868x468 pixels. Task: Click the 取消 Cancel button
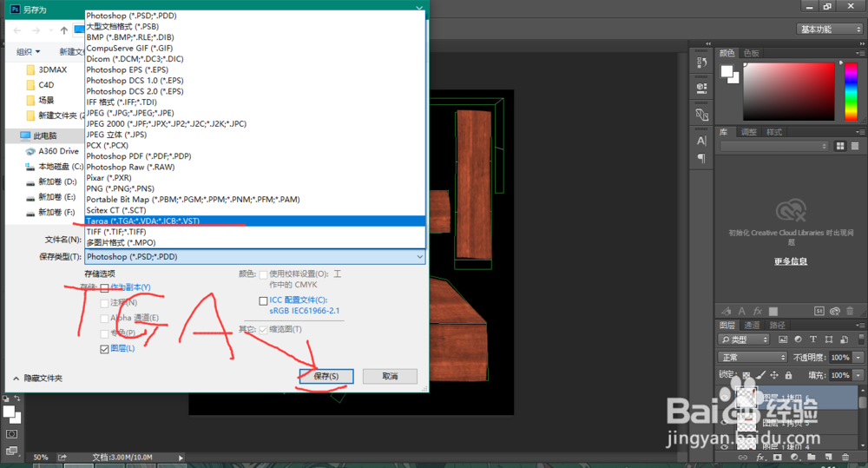[390, 376]
